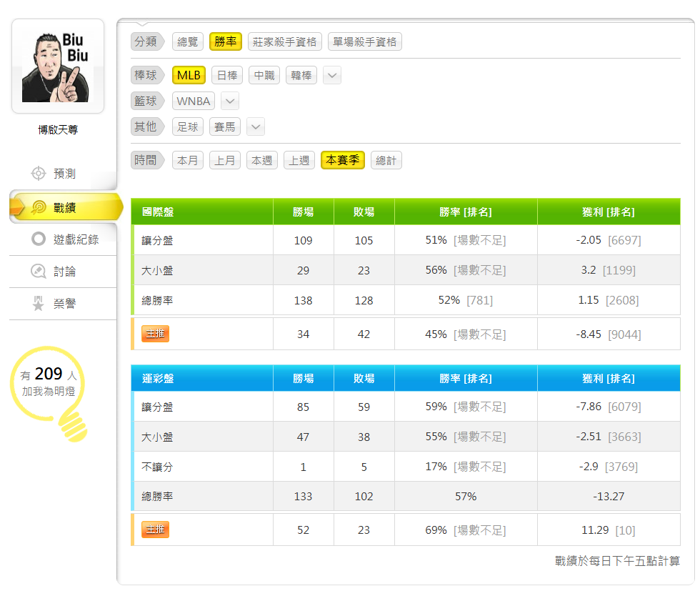Viewport: 700px width, 591px height.
Task: Click 主推 badge in 國際盤 table
Action: [x=156, y=334]
